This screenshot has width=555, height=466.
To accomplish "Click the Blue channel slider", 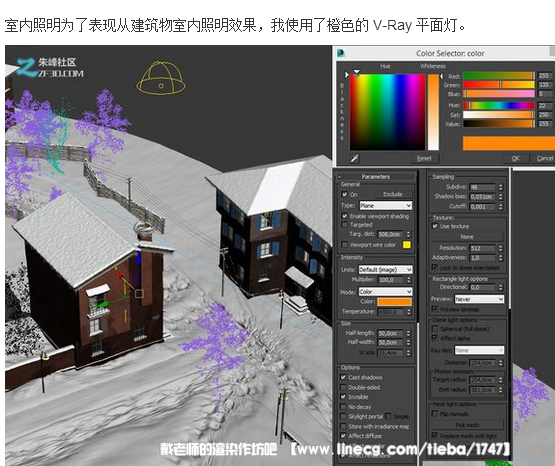I will 499,94.
